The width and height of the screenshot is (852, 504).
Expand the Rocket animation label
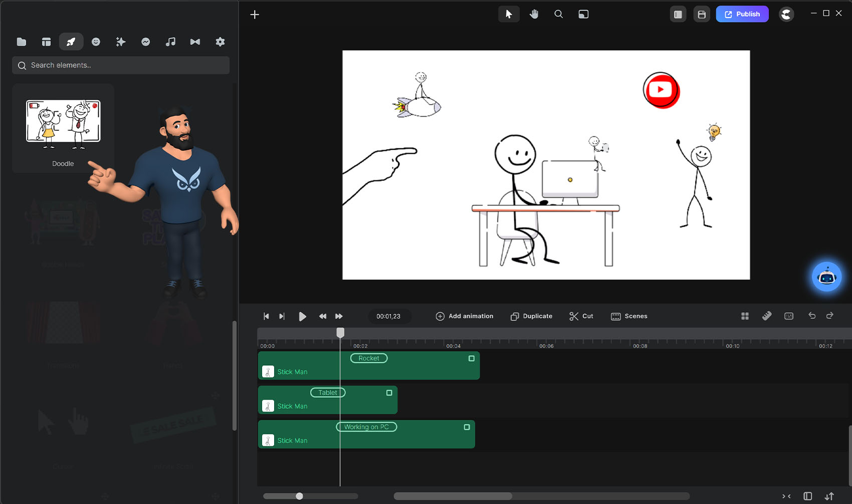369,358
